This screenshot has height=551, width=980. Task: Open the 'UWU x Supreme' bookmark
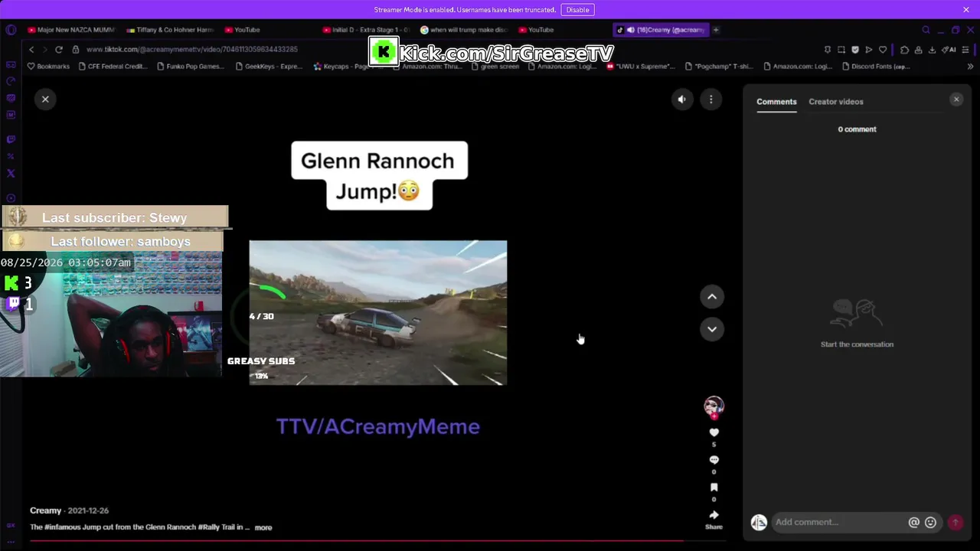coord(641,67)
